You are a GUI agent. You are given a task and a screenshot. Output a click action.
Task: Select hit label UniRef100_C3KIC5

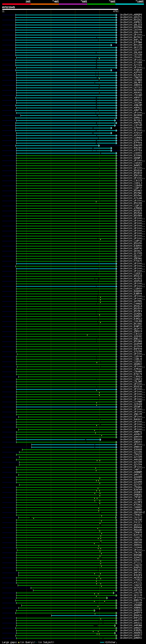131,180
